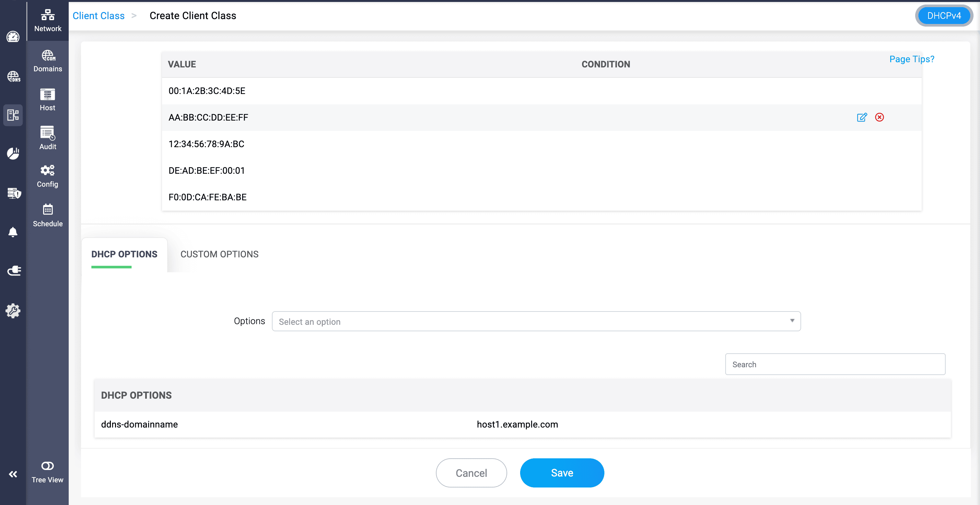Select the DHCP Options tab
Image resolution: width=980 pixels, height=505 pixels.
click(124, 254)
